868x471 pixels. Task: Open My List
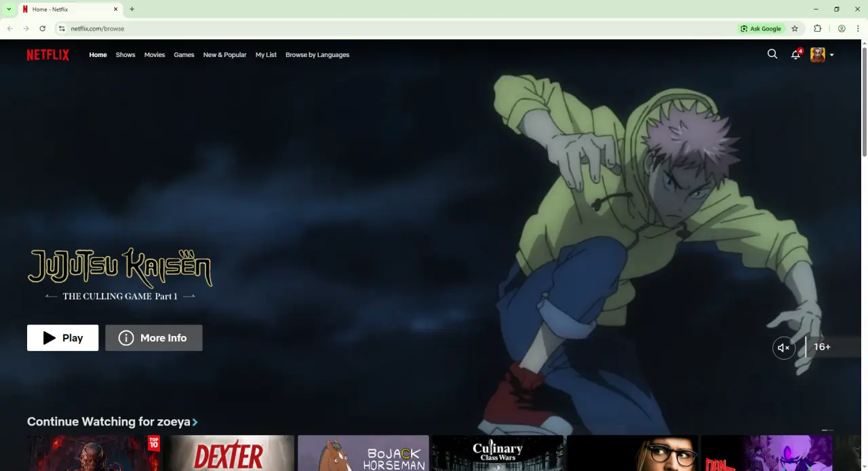pos(266,55)
